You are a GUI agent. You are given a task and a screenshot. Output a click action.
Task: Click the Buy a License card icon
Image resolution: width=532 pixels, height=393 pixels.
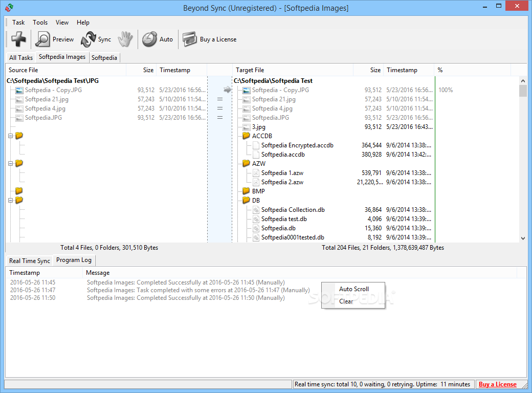pyautogui.click(x=190, y=39)
